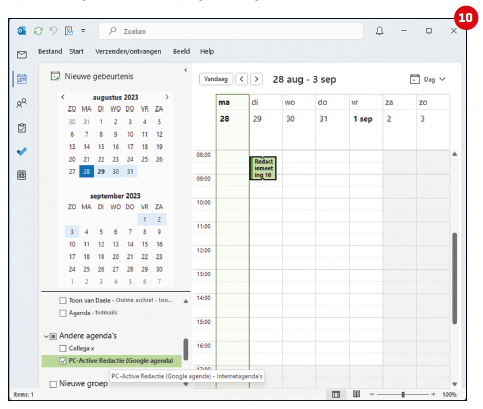Screen dimensions: 483x409
Task: Open the Start tab
Action: (76, 51)
